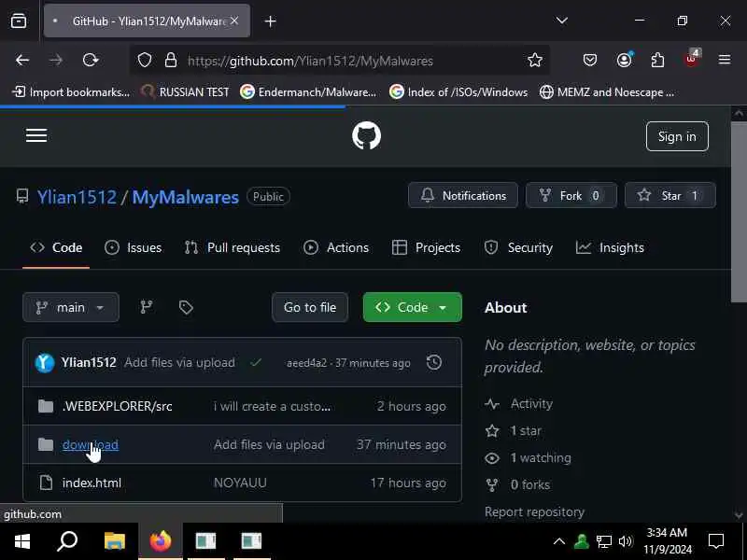Expand the green Code dropdown

click(412, 307)
